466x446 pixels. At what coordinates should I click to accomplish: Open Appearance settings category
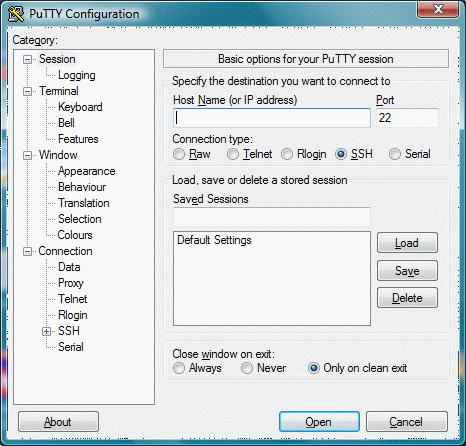pyautogui.click(x=87, y=171)
